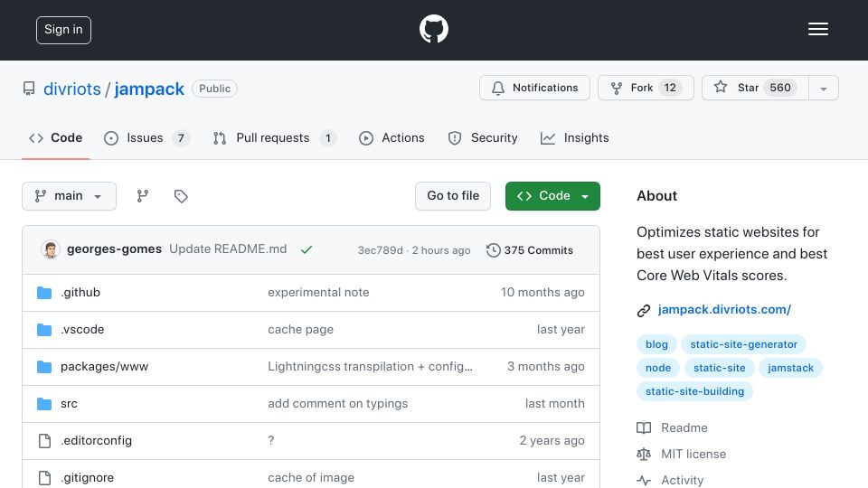This screenshot has height=488, width=868.
Task: Click the tags icon
Action: (181, 196)
